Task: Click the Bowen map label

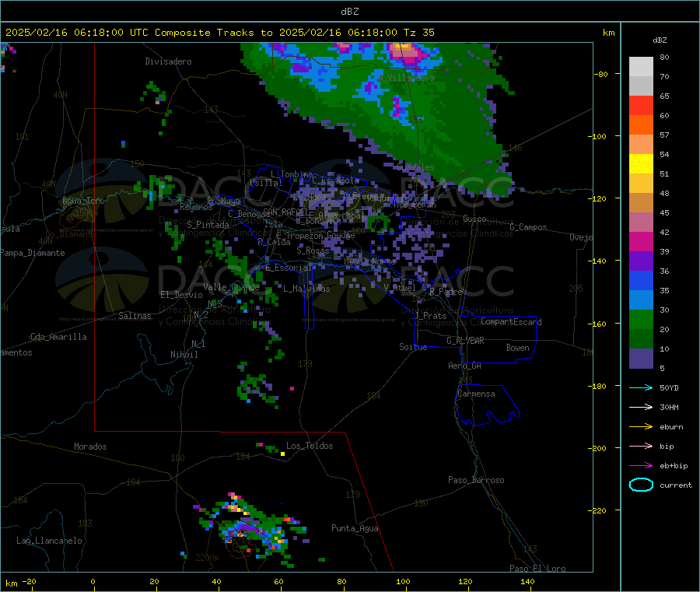Action: click(518, 348)
